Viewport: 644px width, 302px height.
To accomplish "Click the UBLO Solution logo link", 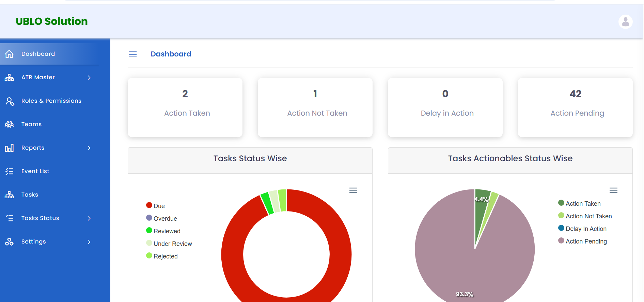I will [x=52, y=21].
